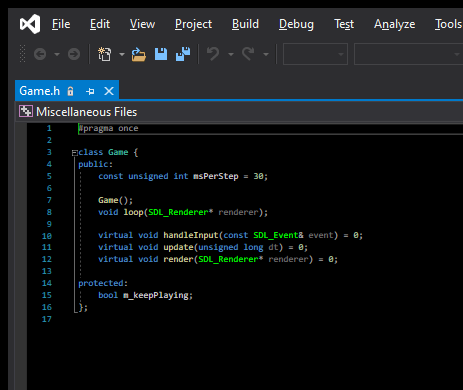Open the Analyze menu

[395, 24]
